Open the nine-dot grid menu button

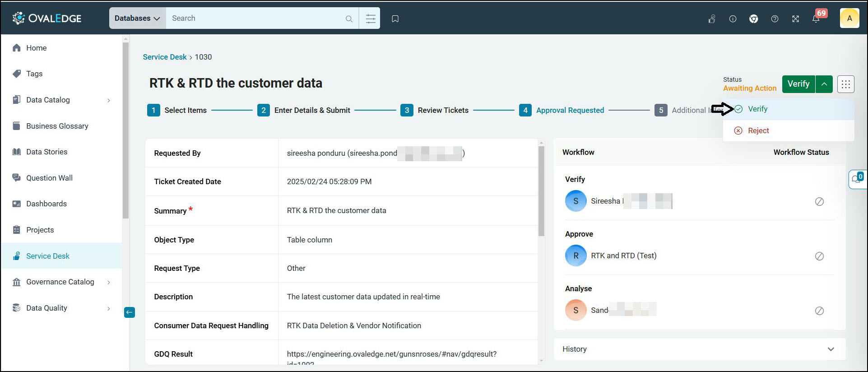[845, 84]
